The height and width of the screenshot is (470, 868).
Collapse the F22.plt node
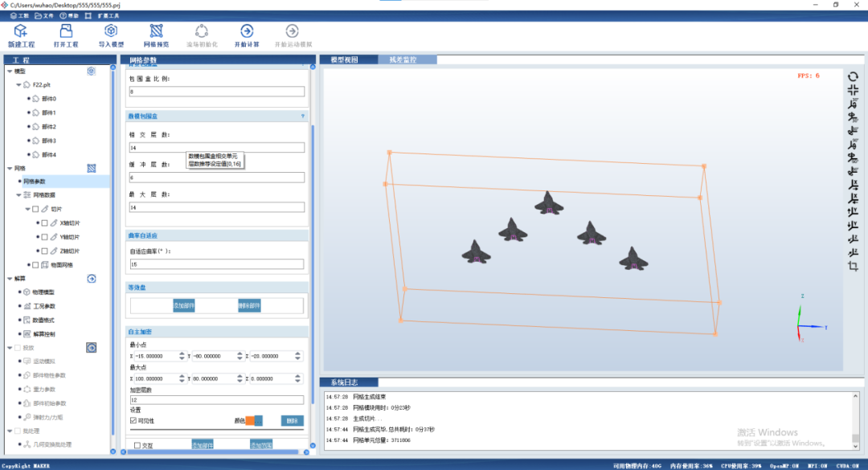18,85
